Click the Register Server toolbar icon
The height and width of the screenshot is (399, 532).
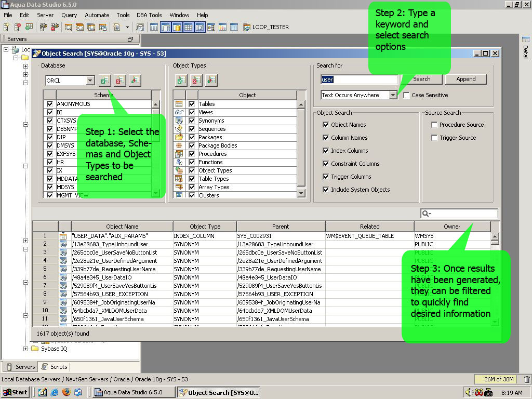[x=6, y=27]
